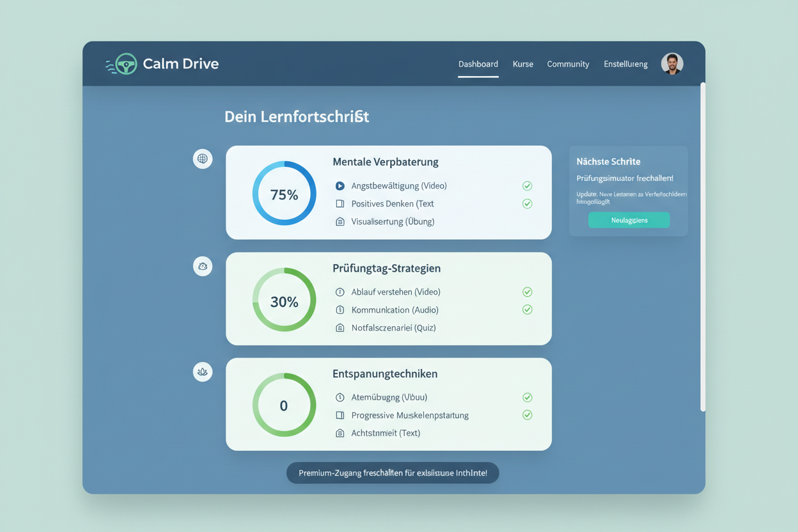Screen dimensions: 798x532
Task: Click the play icon for Angstbewältigung video
Action: (x=340, y=185)
